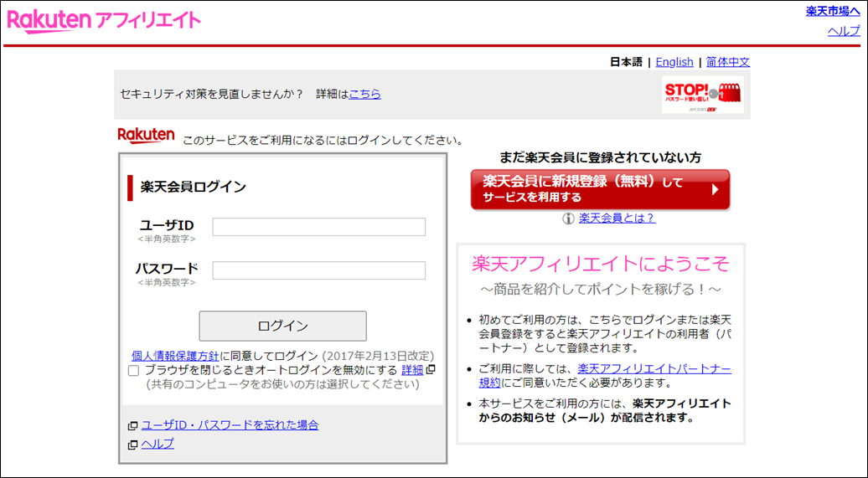Open the ヘルプ link in the header

pyautogui.click(x=844, y=31)
